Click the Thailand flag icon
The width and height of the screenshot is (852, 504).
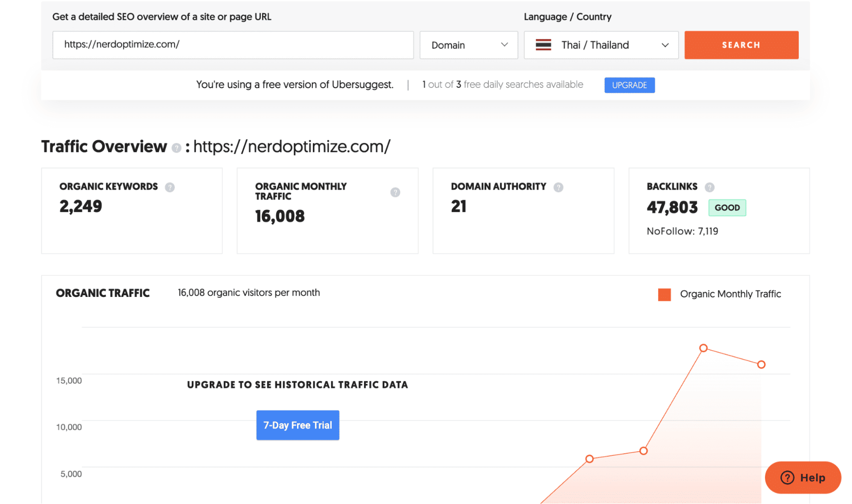(543, 45)
